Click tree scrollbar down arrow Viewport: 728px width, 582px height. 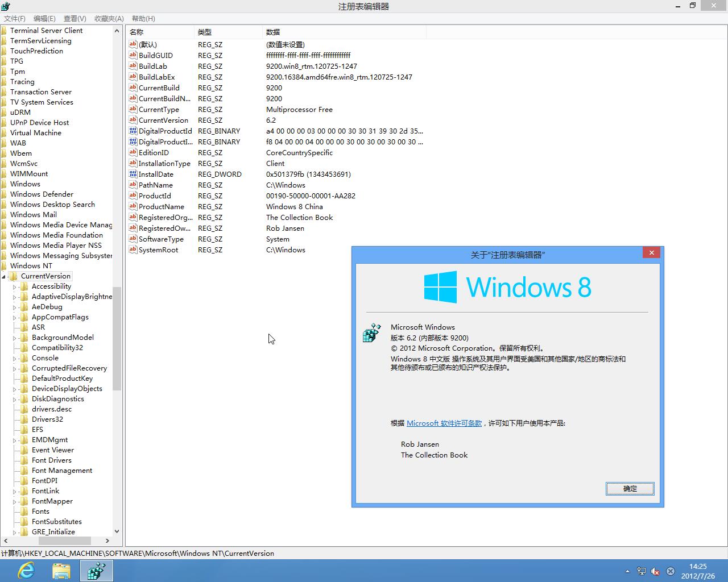coord(117,532)
